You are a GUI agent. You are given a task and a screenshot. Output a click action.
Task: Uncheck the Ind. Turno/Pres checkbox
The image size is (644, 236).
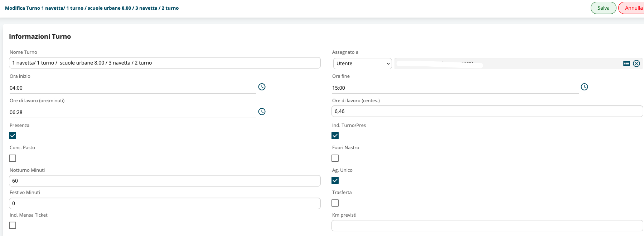(335, 136)
